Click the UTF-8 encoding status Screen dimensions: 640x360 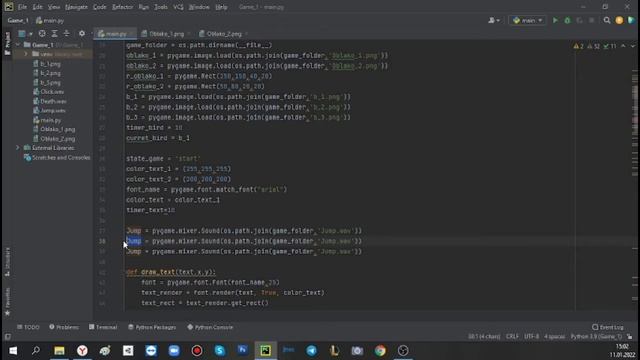[531, 337]
